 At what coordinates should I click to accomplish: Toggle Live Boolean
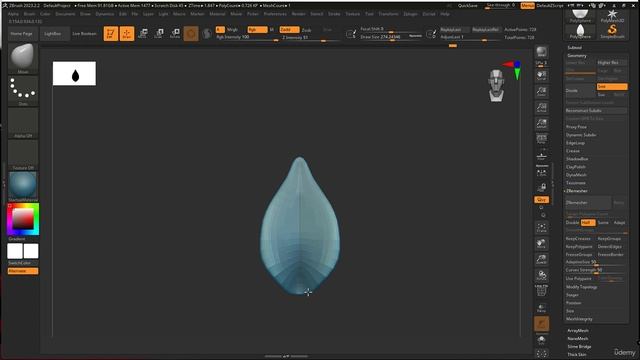tap(84, 34)
